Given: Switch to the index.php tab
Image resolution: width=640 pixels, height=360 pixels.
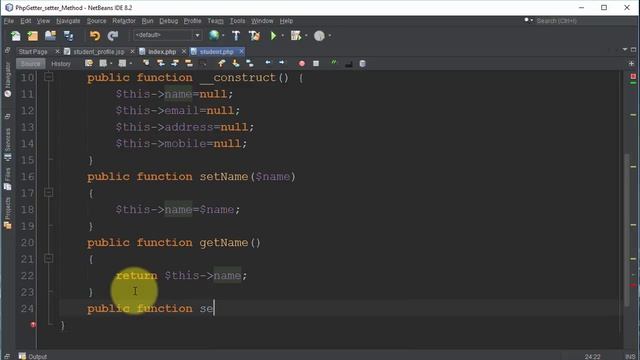Looking at the screenshot, I should pyautogui.click(x=162, y=52).
